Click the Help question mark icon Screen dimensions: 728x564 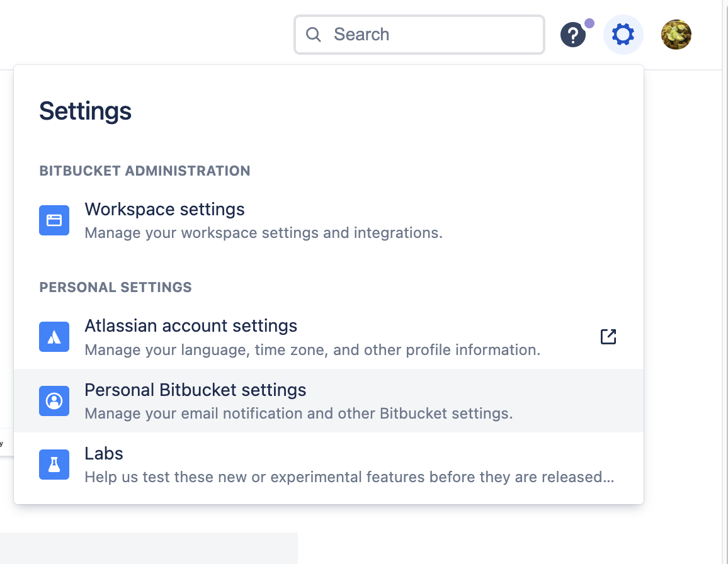[x=573, y=35]
